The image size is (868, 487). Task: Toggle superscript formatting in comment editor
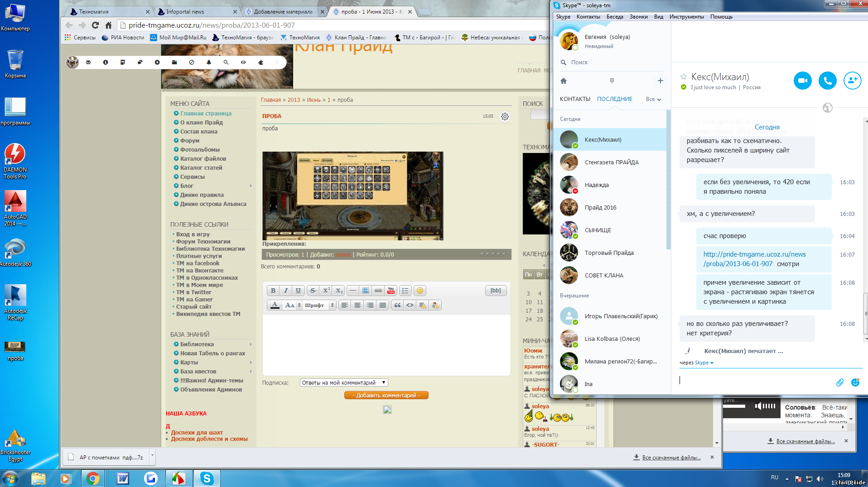point(326,291)
